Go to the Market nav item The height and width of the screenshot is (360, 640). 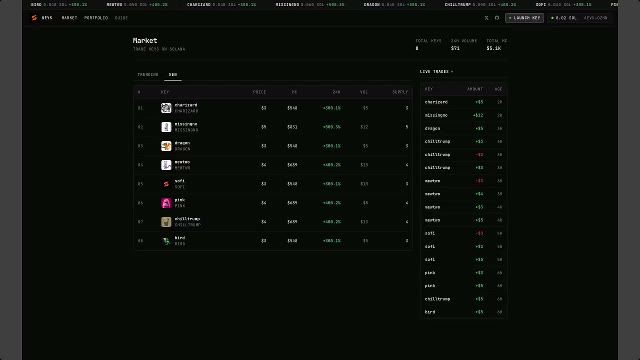pos(69,18)
